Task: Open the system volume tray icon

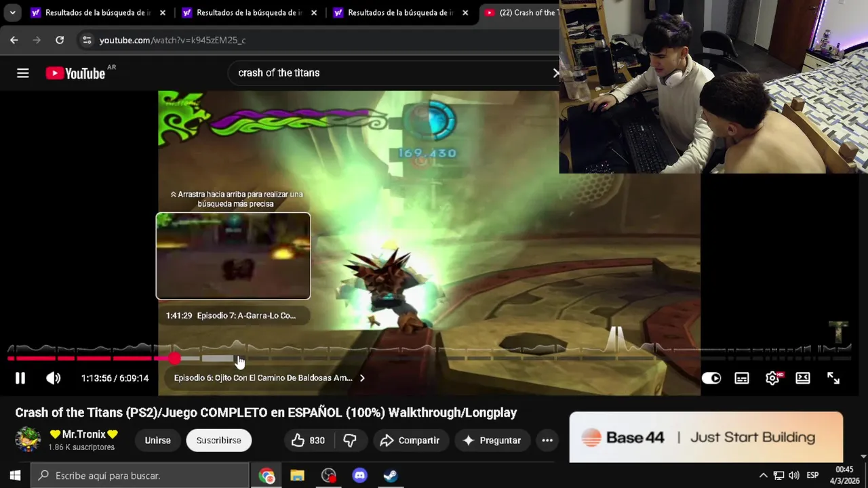Action: click(794, 476)
